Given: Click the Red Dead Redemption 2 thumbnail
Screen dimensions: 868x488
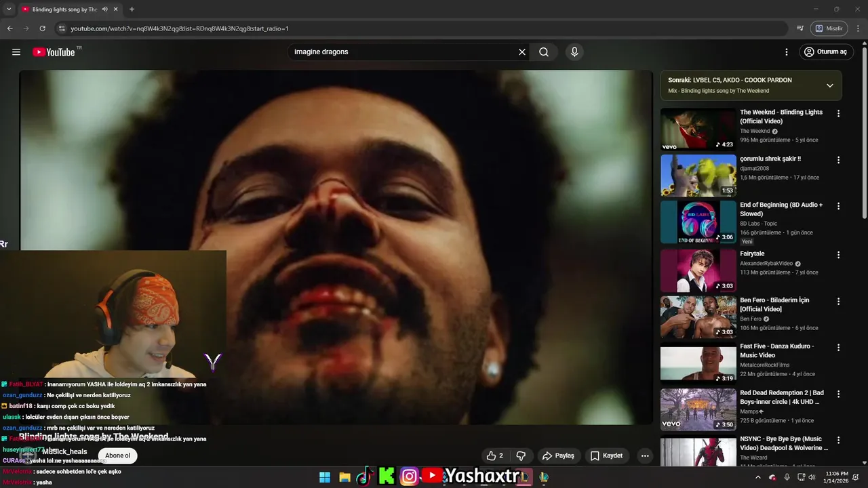Looking at the screenshot, I should (698, 409).
